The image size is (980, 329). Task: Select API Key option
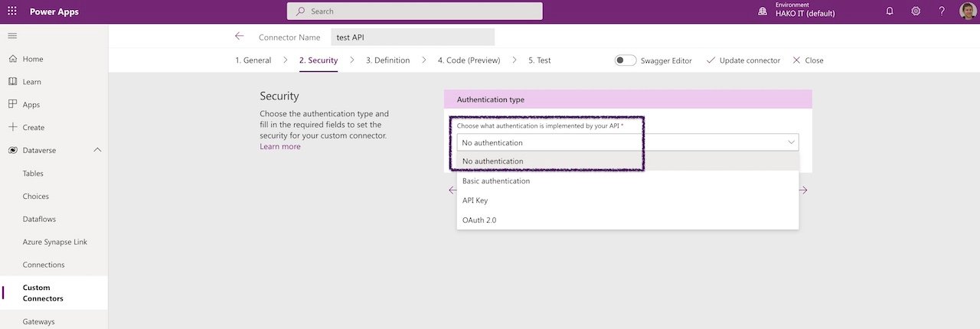(628, 200)
